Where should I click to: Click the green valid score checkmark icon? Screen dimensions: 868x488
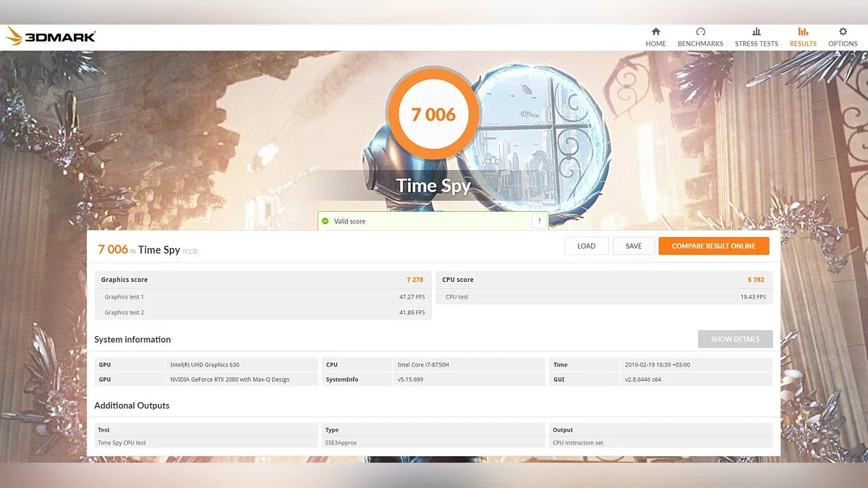point(325,221)
